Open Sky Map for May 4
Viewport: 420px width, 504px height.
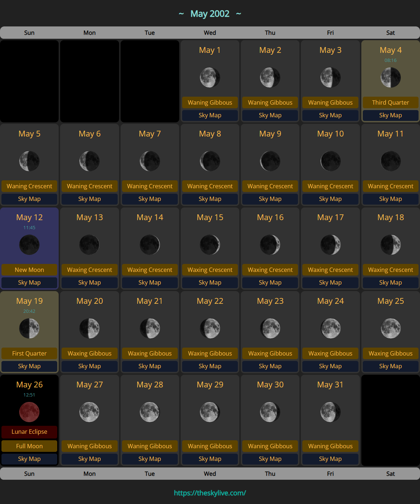click(390, 115)
